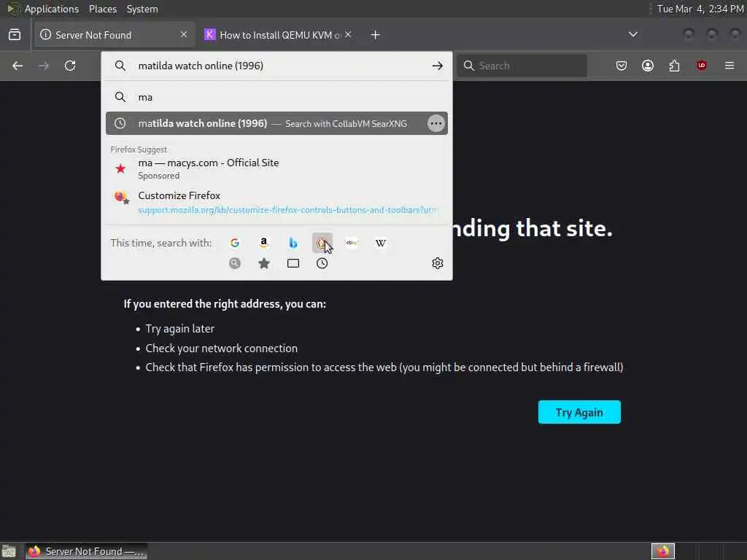Open the Firefox hamburger application menu
747x560 pixels.
point(729,66)
